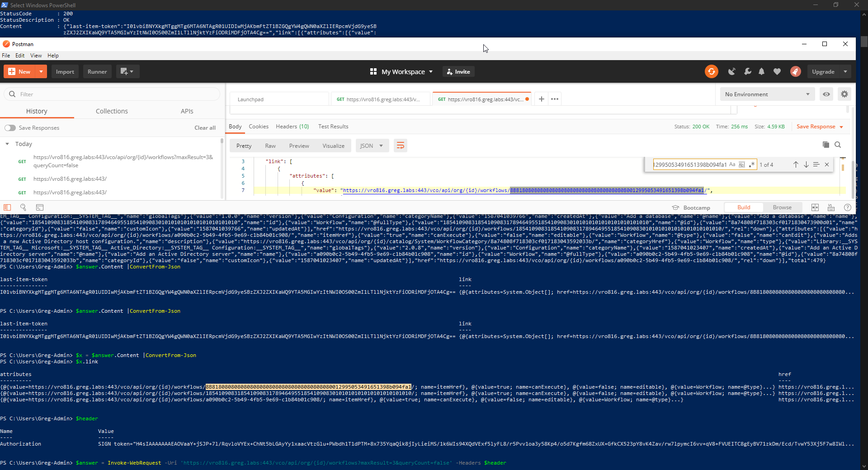The width and height of the screenshot is (868, 470).
Task: Open the View menu
Action: [36, 55]
